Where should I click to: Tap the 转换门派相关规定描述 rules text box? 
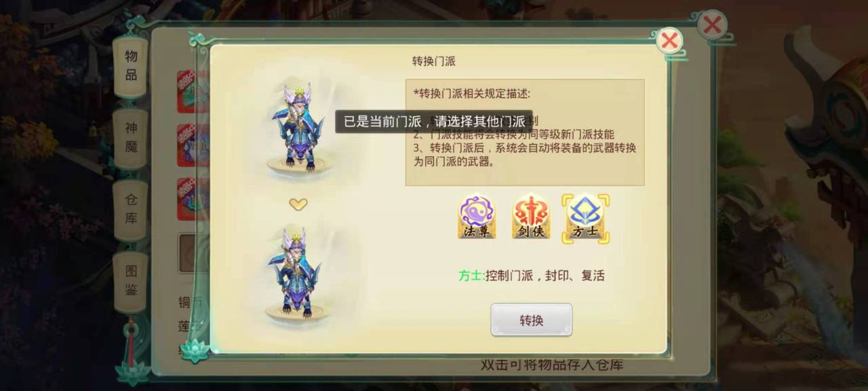click(x=525, y=132)
